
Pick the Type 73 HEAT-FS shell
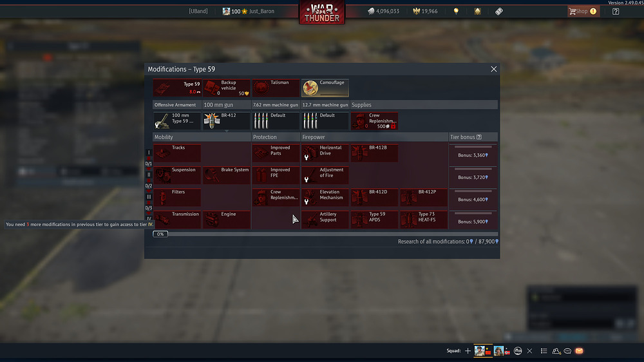[x=424, y=220]
